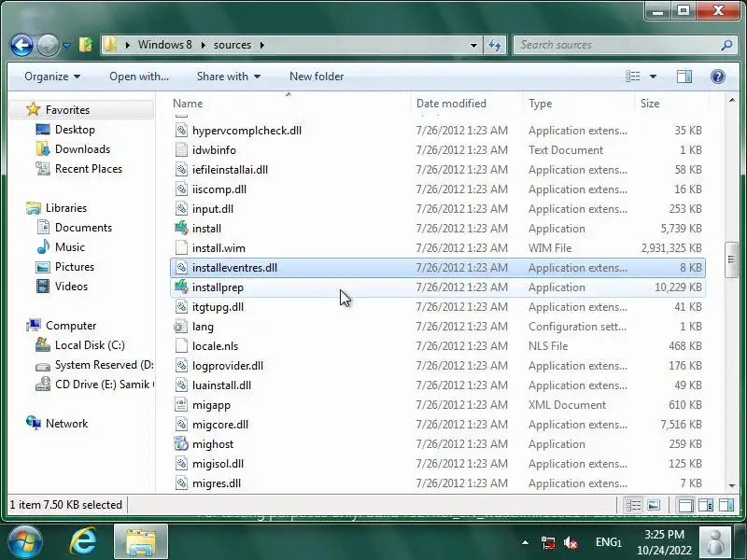
Task: Click the muted volume tray icon
Action: click(571, 542)
